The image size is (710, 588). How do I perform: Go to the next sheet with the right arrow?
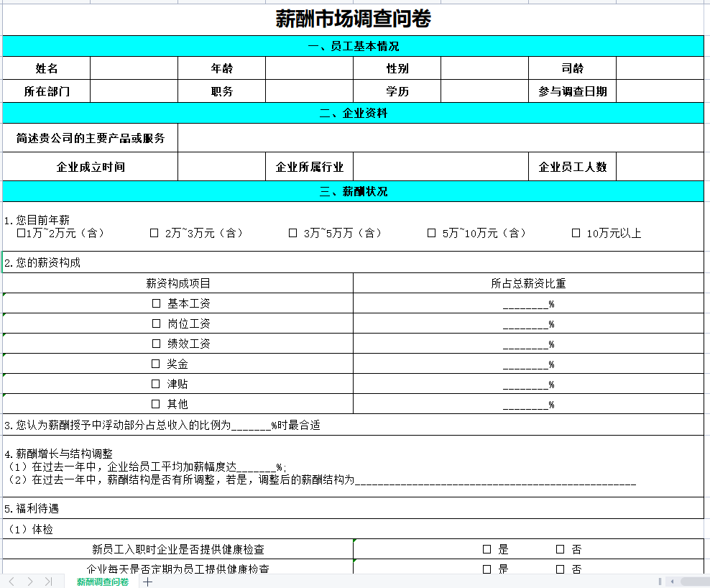click(x=30, y=582)
